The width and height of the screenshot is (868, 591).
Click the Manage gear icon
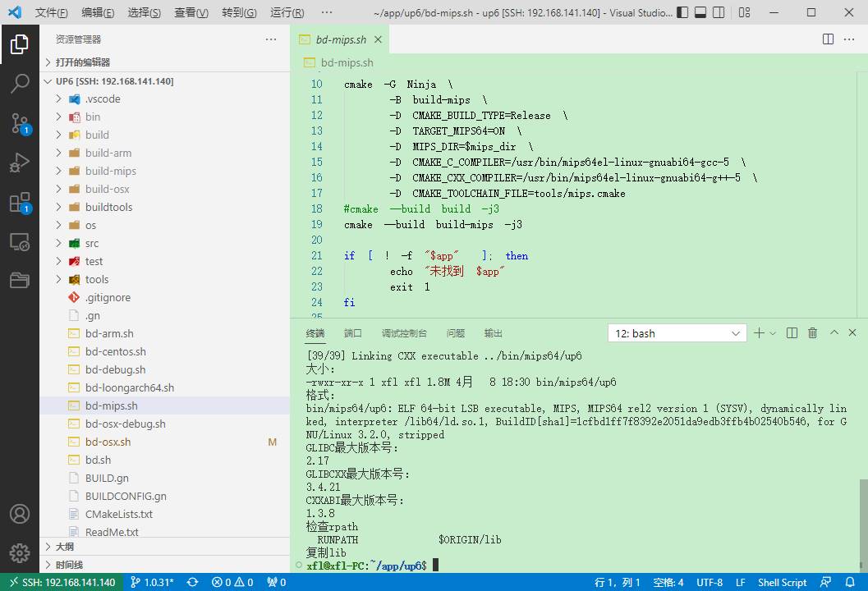(20, 552)
